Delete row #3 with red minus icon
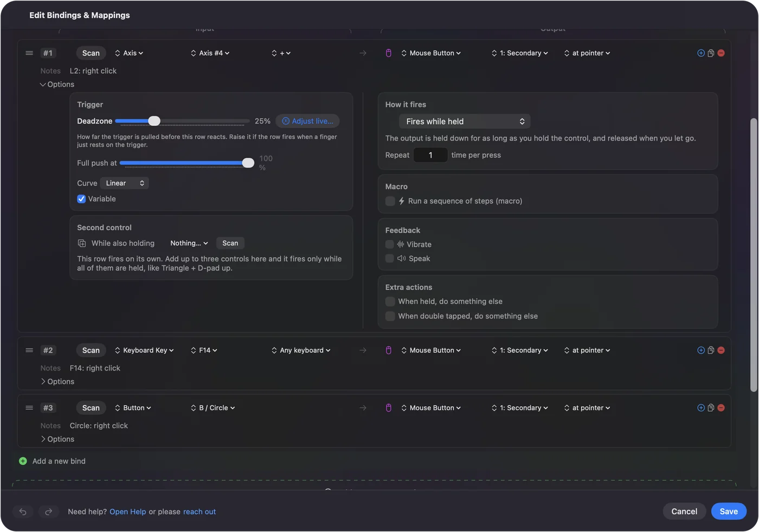This screenshot has width=759, height=532. click(x=721, y=408)
